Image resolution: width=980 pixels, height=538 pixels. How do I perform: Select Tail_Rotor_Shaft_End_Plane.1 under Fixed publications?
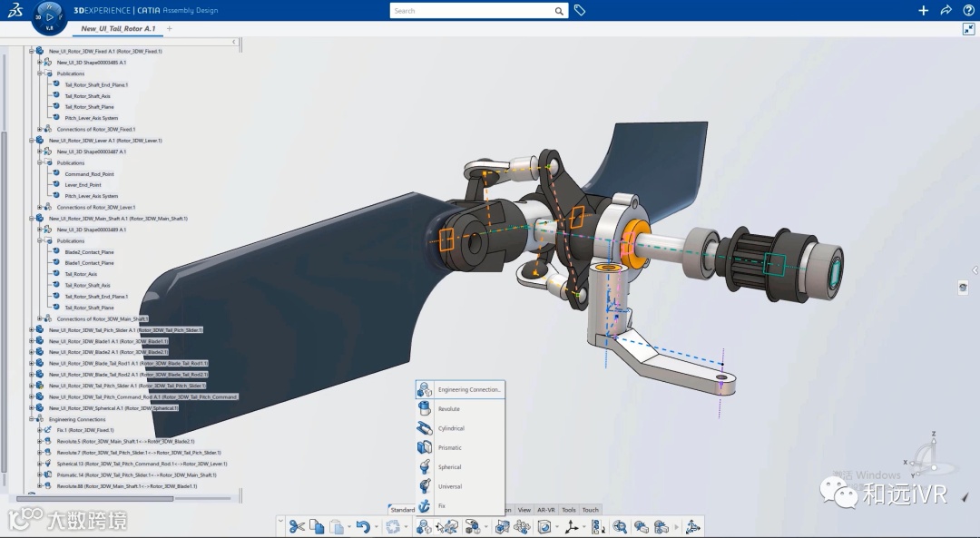tap(96, 85)
